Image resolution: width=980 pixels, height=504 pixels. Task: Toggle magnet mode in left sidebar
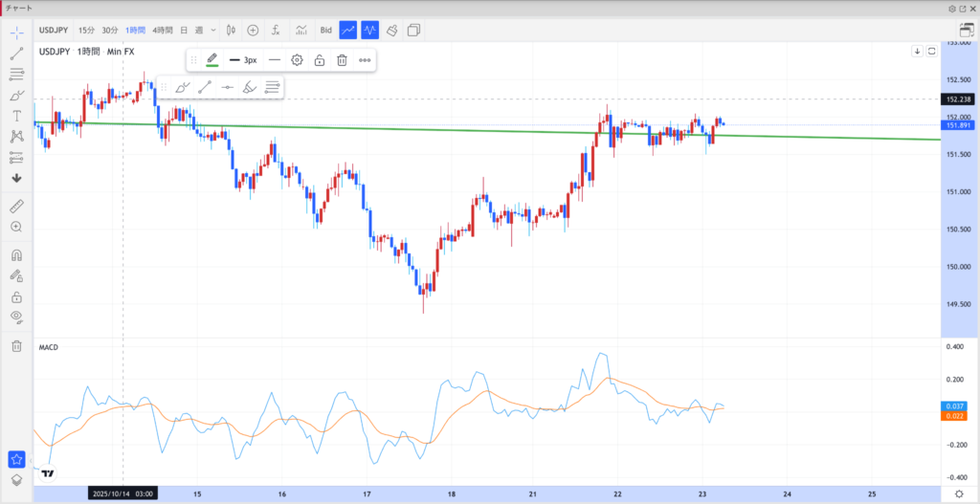pyautogui.click(x=16, y=255)
